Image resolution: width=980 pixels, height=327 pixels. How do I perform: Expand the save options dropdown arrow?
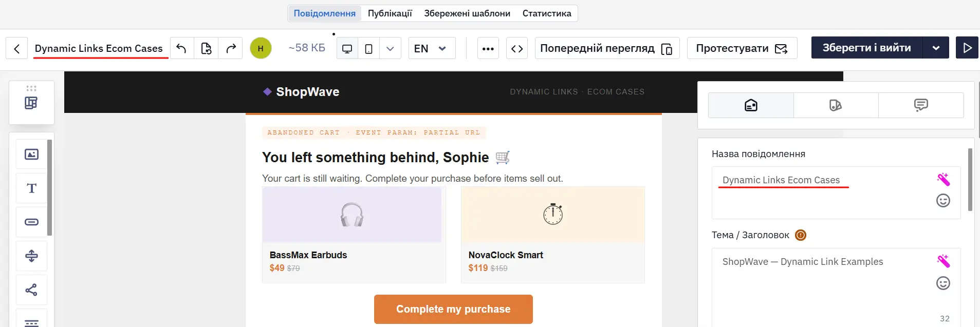[936, 48]
